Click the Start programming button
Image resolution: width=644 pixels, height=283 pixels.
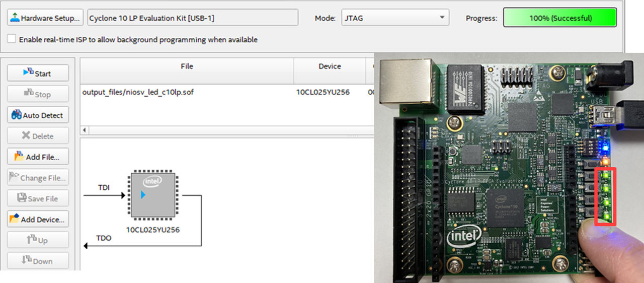pos(38,73)
